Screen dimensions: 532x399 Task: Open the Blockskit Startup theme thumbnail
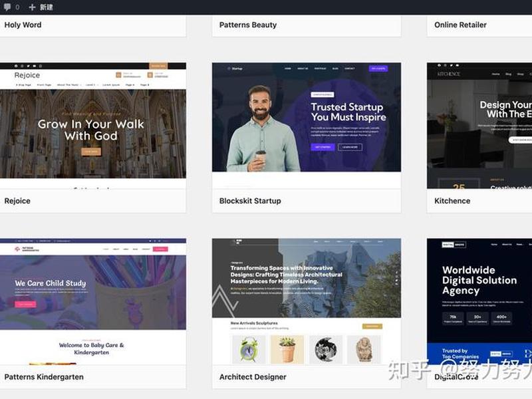tap(307, 126)
